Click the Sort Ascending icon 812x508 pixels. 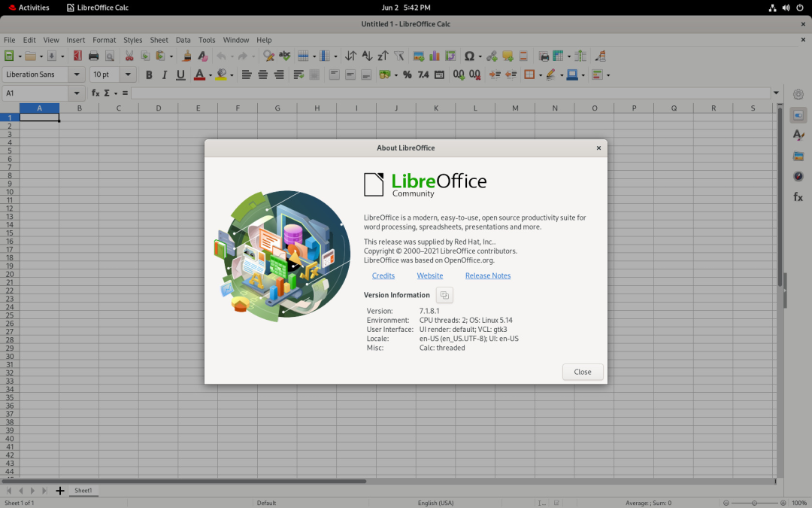(x=367, y=56)
